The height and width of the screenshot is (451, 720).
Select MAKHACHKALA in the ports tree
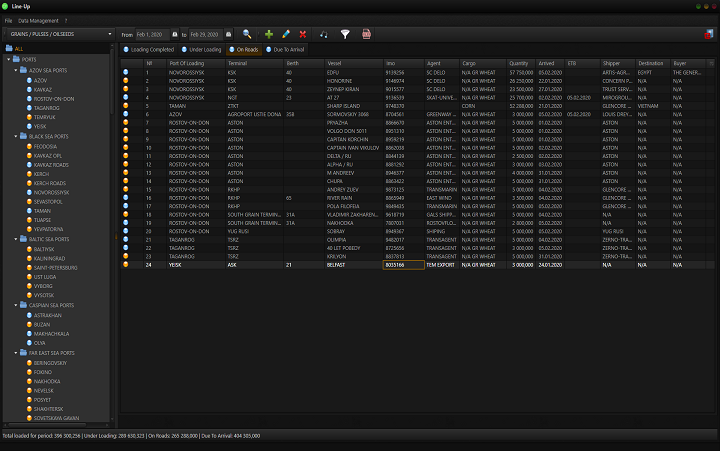click(51, 334)
